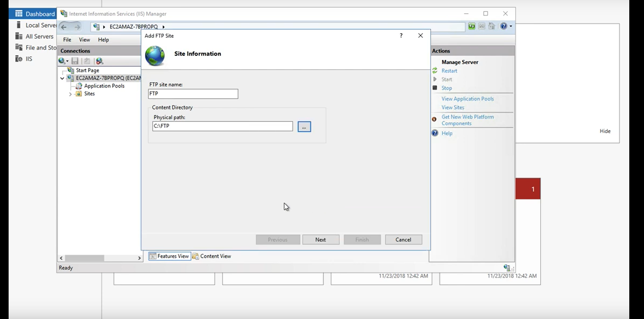Click the Back navigation arrow in IIS Manager

click(64, 27)
